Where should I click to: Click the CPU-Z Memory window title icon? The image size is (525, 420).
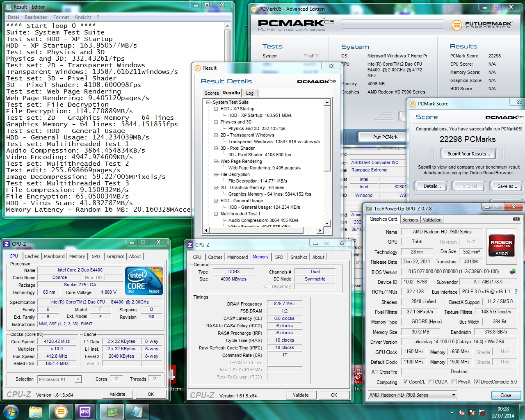pyautogui.click(x=189, y=245)
